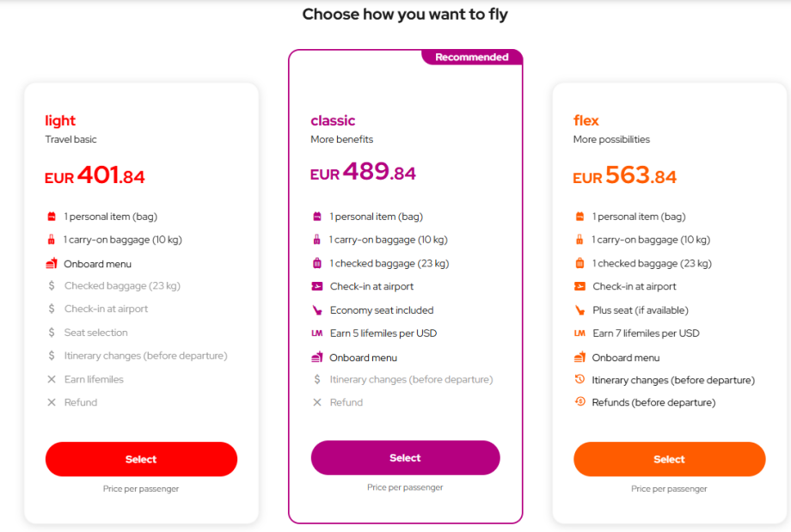
Task: Click the itinerary changes clock icon in flex fare
Action: coord(579,380)
